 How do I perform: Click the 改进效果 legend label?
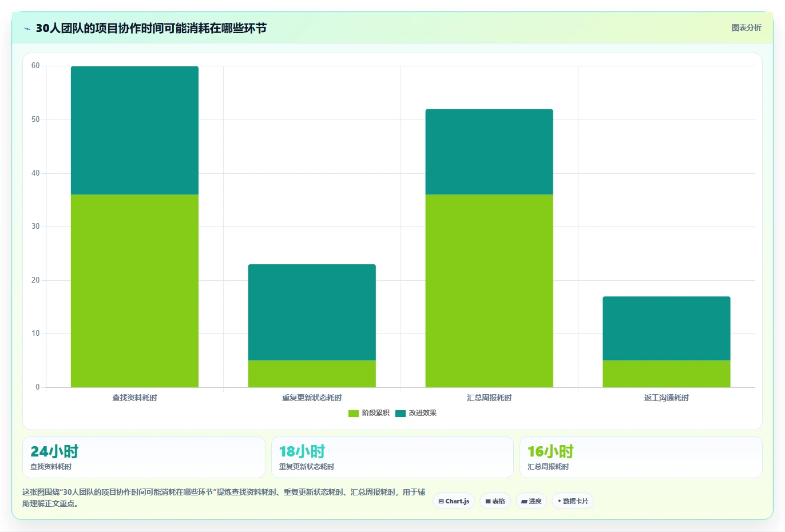click(422, 413)
